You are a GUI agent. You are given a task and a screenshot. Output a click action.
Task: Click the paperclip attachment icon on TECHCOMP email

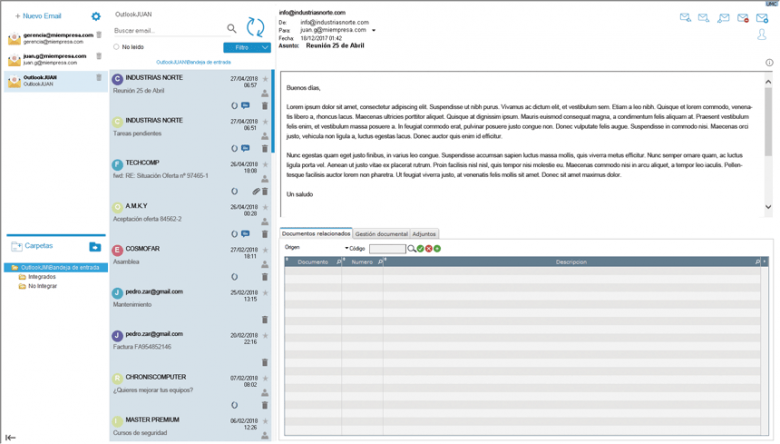255,191
